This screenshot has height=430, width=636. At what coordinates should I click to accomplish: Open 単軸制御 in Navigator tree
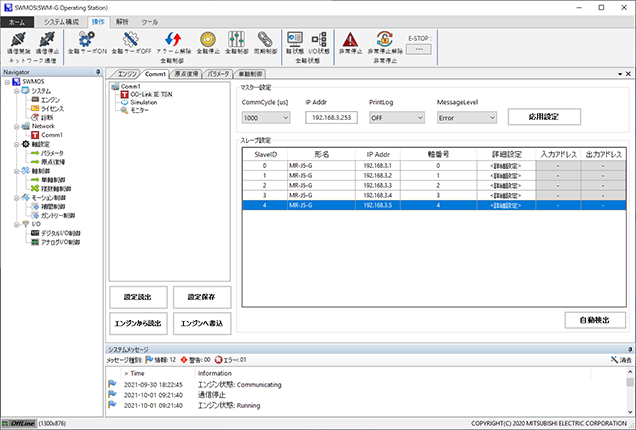48,180
